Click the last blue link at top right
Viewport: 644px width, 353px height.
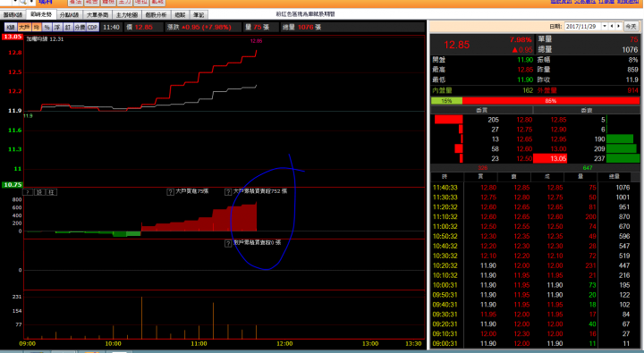click(628, 2)
